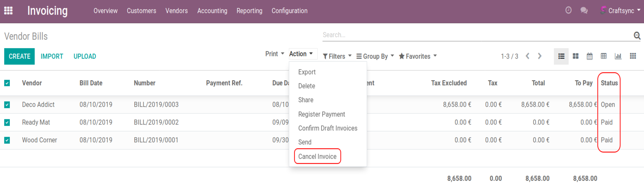Uncheck the Deco Addict row checkbox
The image size is (644, 188).
point(7,105)
